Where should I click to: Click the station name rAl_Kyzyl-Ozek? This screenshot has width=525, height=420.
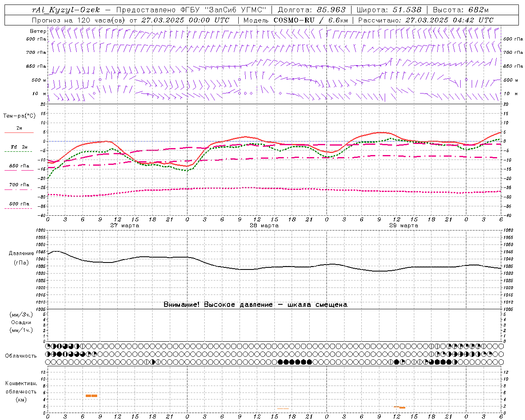pyautogui.click(x=66, y=10)
